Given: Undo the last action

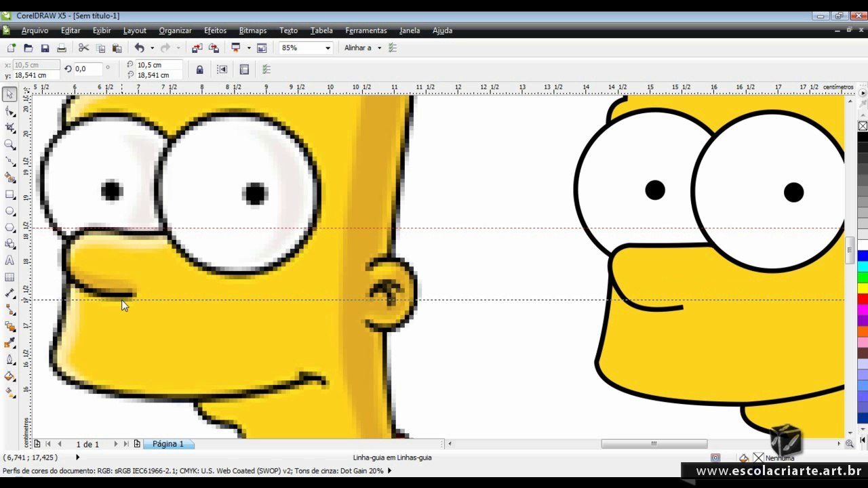Looking at the screenshot, I should coord(139,48).
